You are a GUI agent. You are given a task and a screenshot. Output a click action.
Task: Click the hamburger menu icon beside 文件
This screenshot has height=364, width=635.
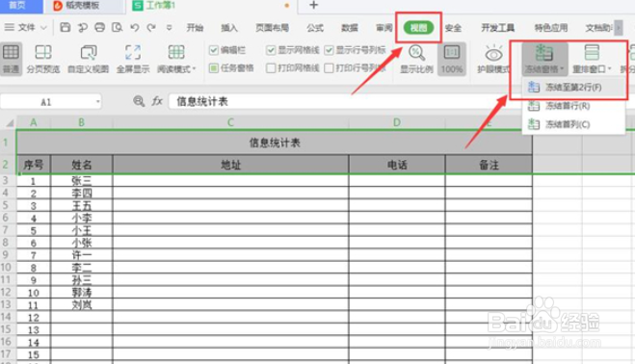[9, 28]
